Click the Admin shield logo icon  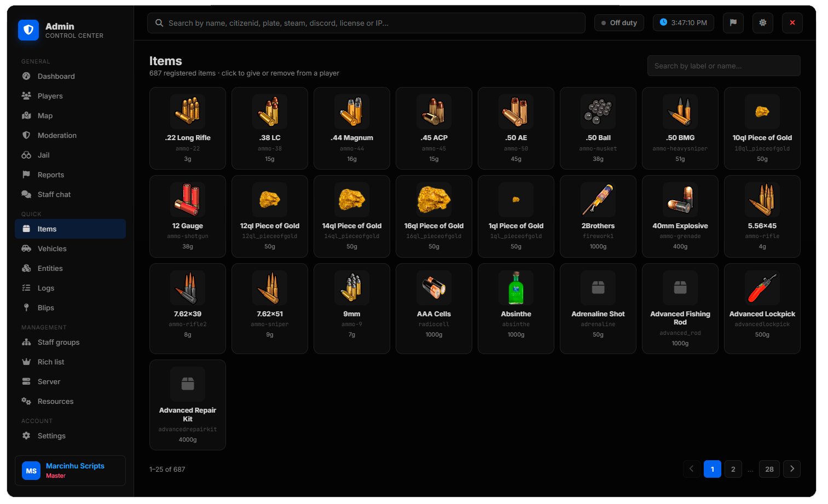28,30
